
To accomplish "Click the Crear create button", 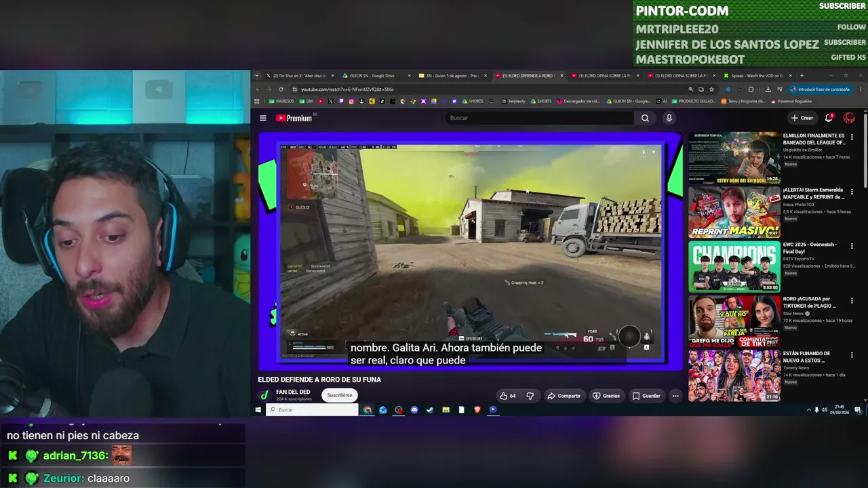I will (802, 118).
